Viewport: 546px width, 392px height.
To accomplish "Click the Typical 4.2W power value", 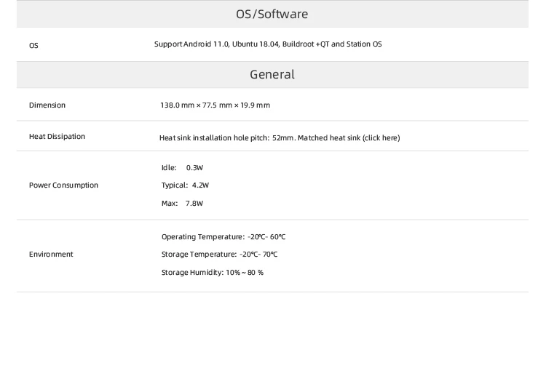I will coord(185,185).
